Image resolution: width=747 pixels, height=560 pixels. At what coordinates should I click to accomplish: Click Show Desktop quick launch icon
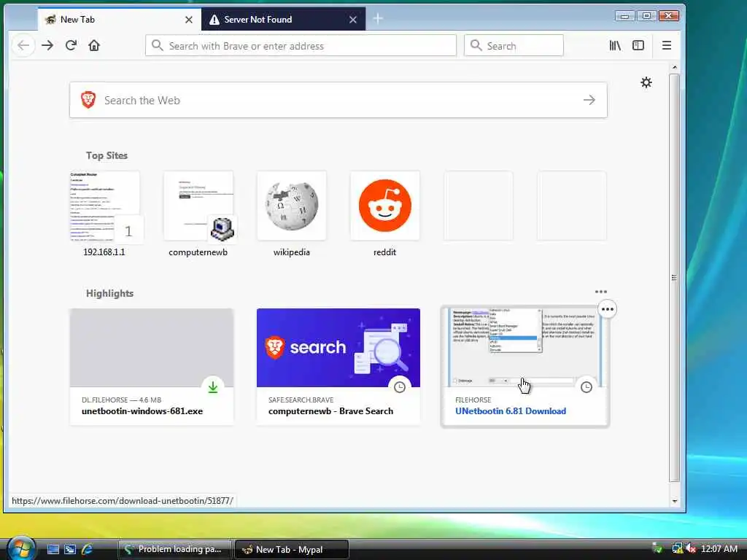(53, 549)
